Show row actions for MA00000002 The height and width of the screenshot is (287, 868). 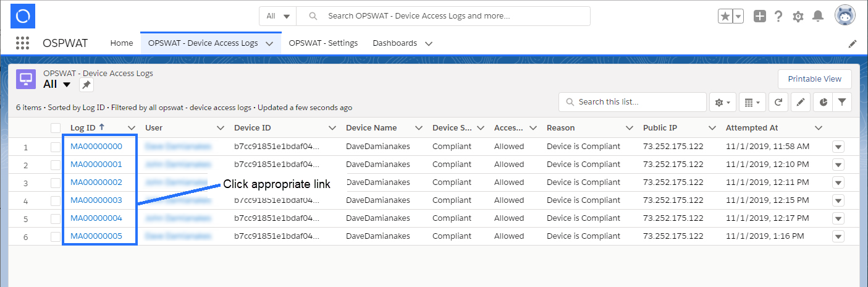point(838,183)
